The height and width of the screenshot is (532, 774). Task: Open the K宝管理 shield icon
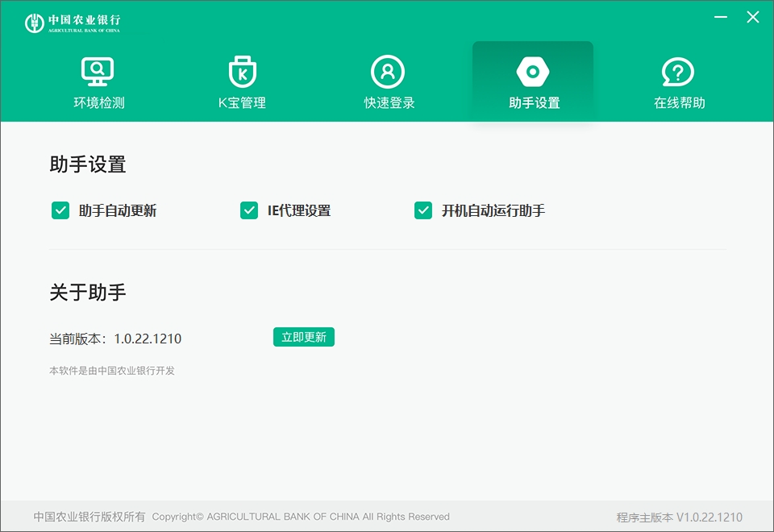243,72
